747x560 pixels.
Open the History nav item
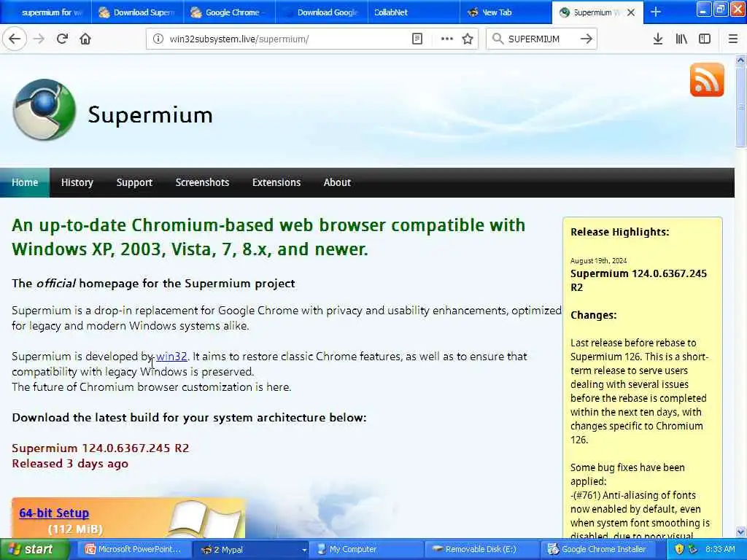(77, 182)
